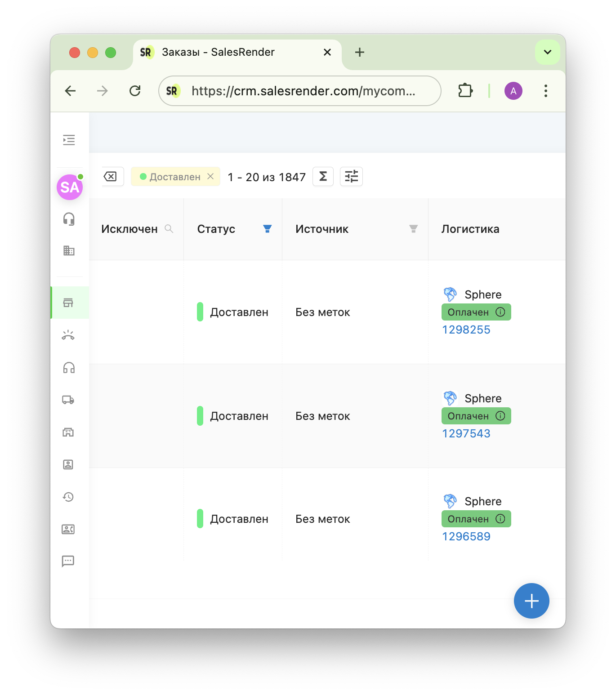View site info SR icon in address bar
Image resolution: width=616 pixels, height=695 pixels.
point(173,91)
